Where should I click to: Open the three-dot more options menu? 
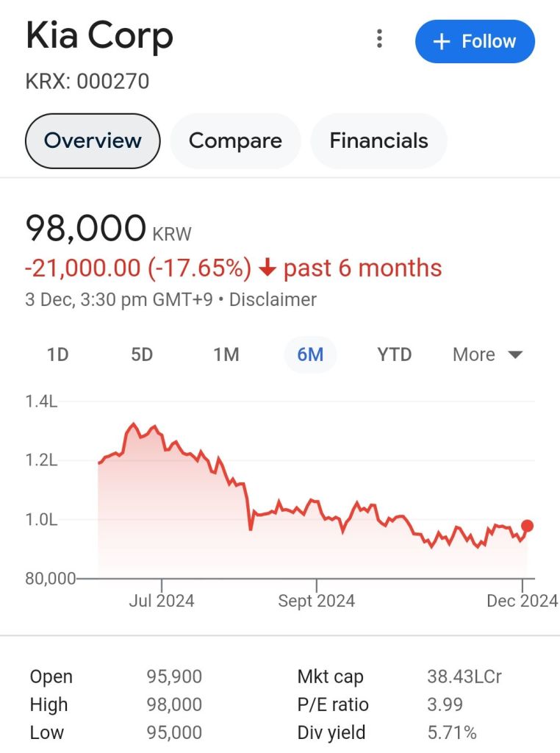click(379, 39)
